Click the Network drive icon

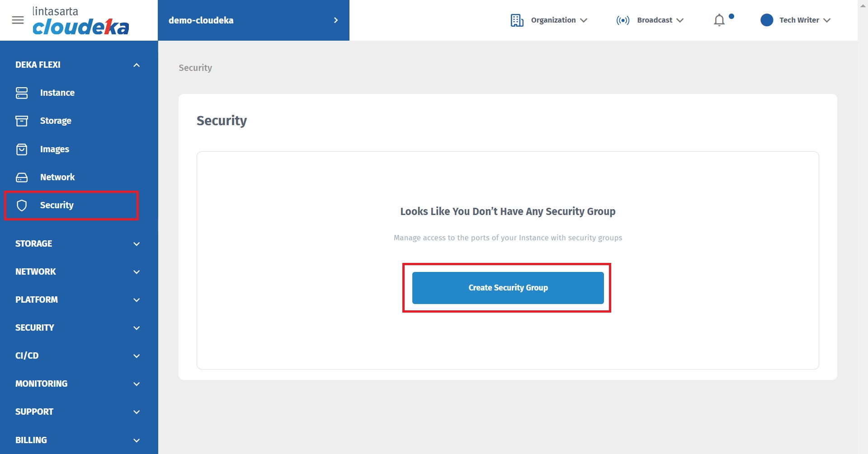coord(22,178)
